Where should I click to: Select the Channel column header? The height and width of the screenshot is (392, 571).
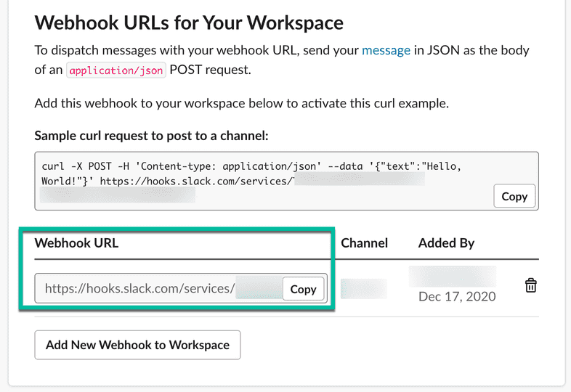(364, 243)
